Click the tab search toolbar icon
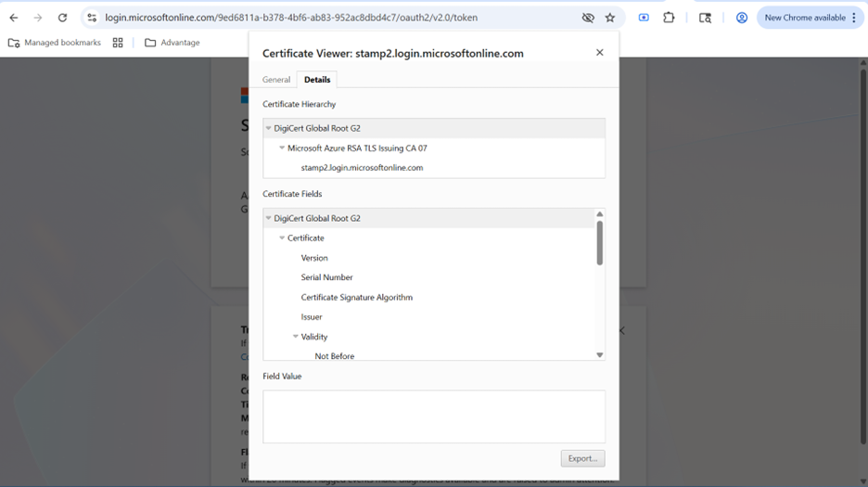This screenshot has height=487, width=868. coord(705,18)
